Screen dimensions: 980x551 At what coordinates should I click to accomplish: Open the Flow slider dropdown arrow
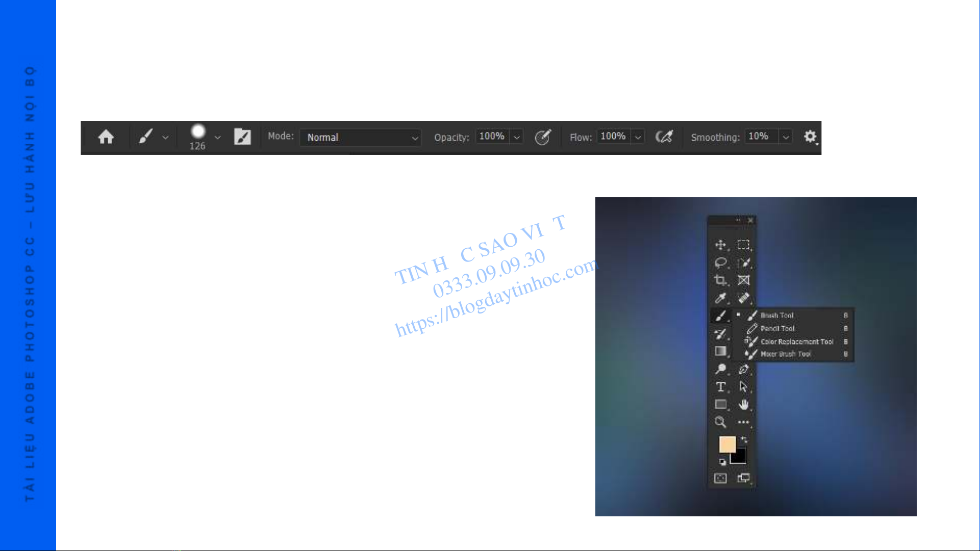pyautogui.click(x=638, y=137)
